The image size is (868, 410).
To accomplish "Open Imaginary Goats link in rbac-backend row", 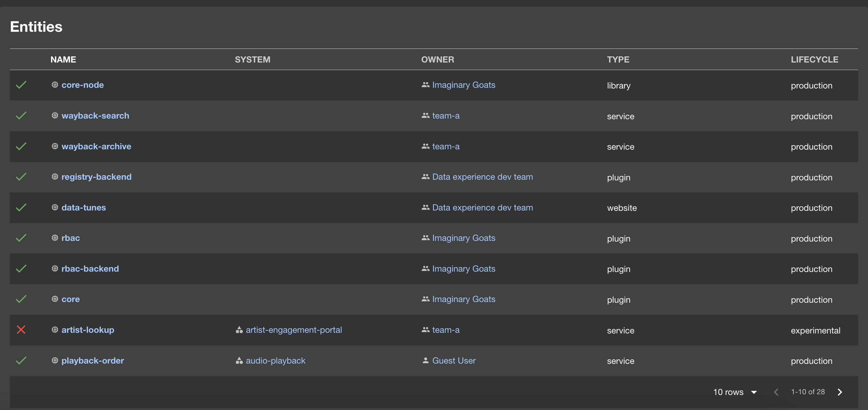I will click(464, 269).
